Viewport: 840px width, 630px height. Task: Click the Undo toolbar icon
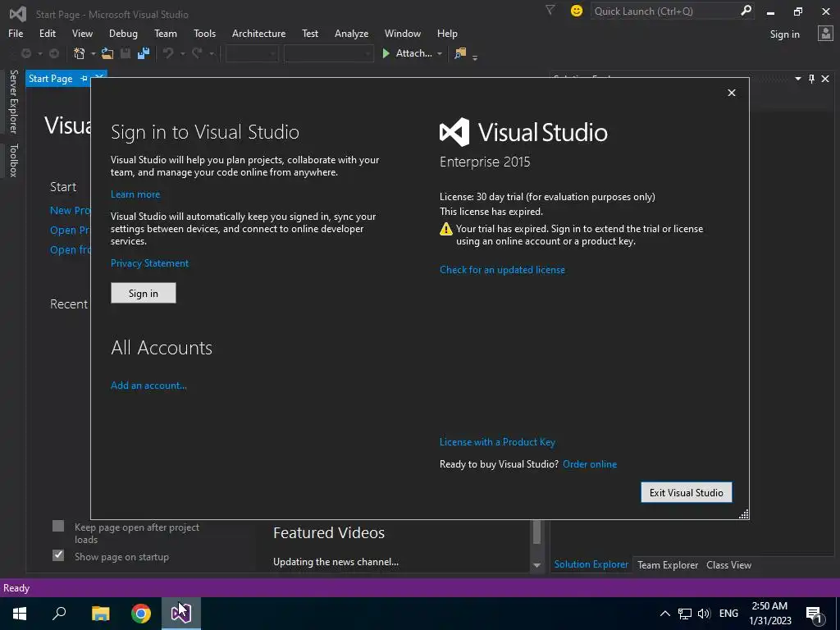point(168,53)
